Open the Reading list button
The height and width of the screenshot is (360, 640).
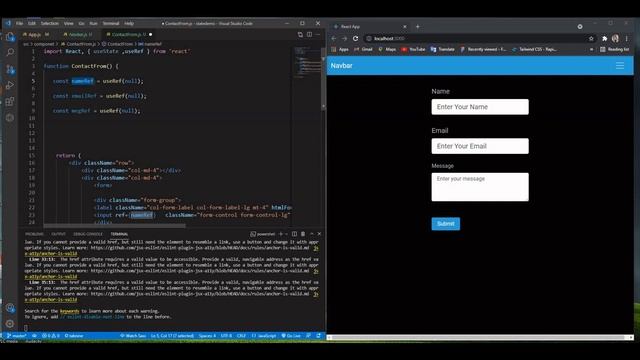(614, 49)
